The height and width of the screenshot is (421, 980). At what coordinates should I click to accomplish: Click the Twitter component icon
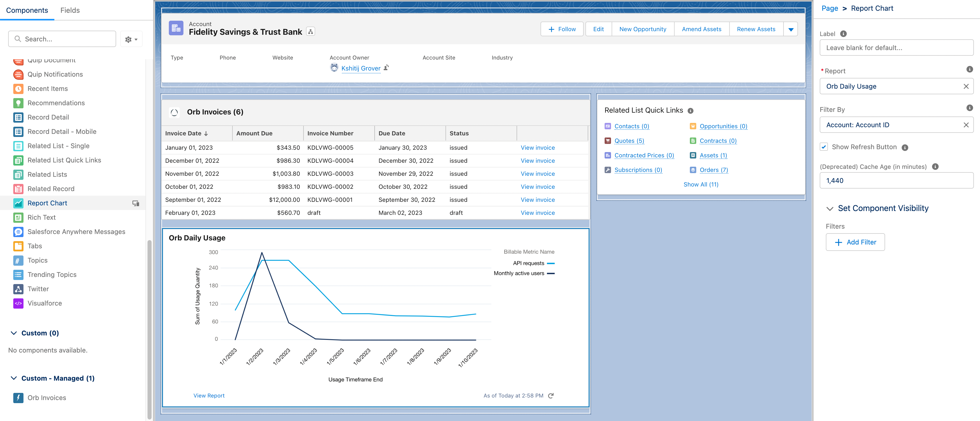pyautogui.click(x=18, y=289)
